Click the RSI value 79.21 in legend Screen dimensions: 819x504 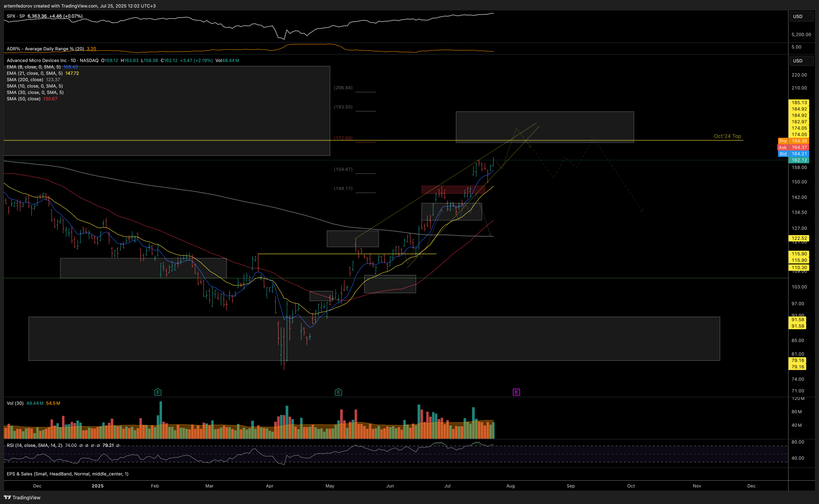pyautogui.click(x=108, y=445)
